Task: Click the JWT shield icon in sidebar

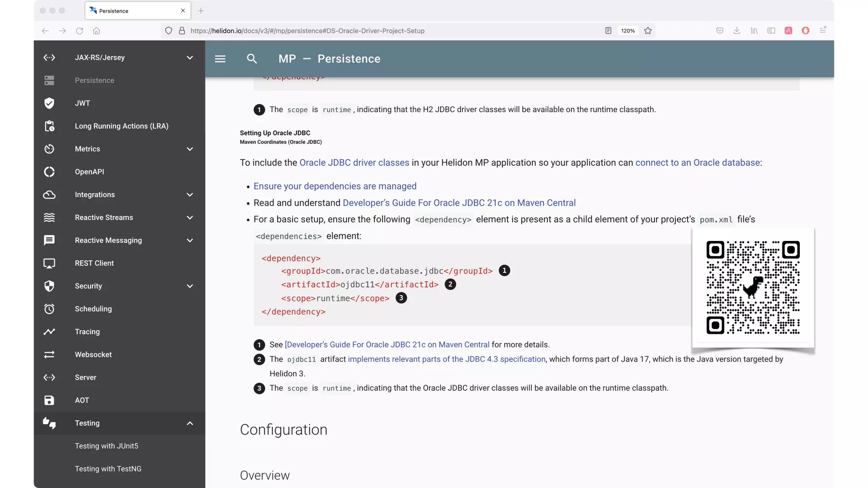Action: coord(49,103)
